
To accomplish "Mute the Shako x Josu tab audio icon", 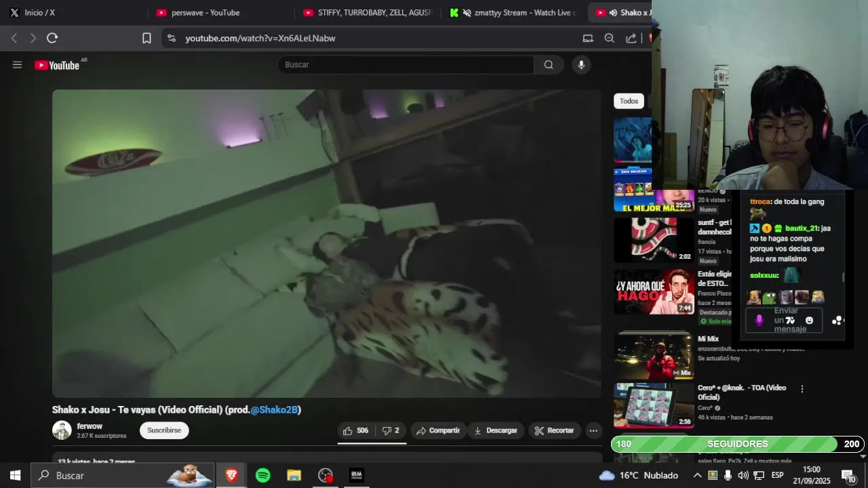I will [x=613, y=12].
